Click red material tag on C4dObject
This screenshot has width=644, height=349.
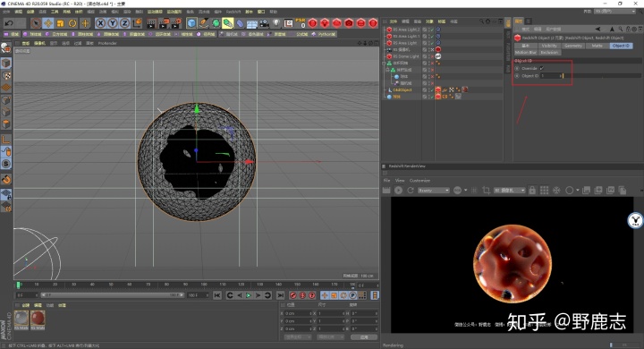click(x=464, y=89)
